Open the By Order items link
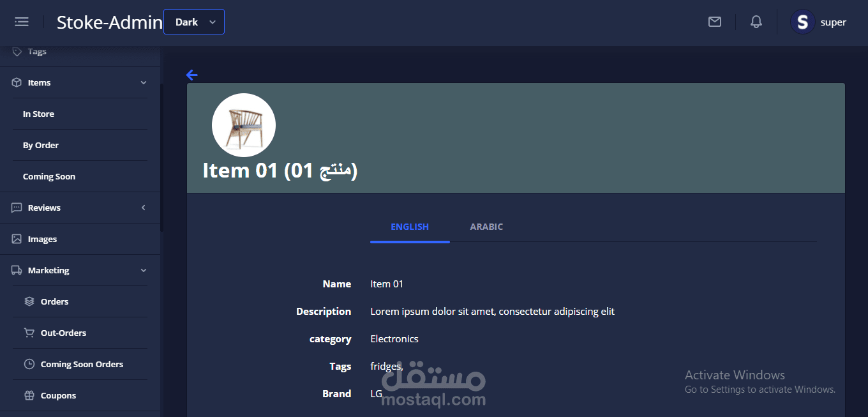Screen dimensions: 868x417 (x=41, y=145)
